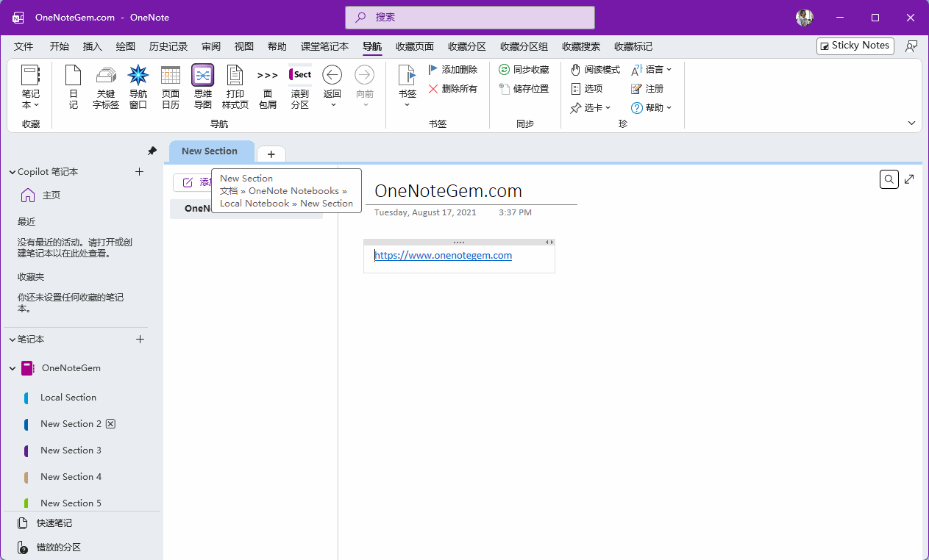
Task: Click the 打印样式页 icon
Action: (235, 87)
